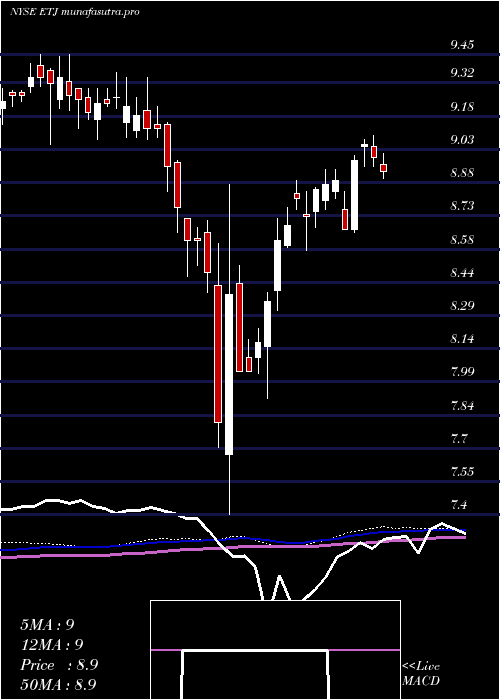Click the tallest white candlestick with the long lower wick
Image resolution: width=500 pixels, height=700 pixels.
pos(229,349)
